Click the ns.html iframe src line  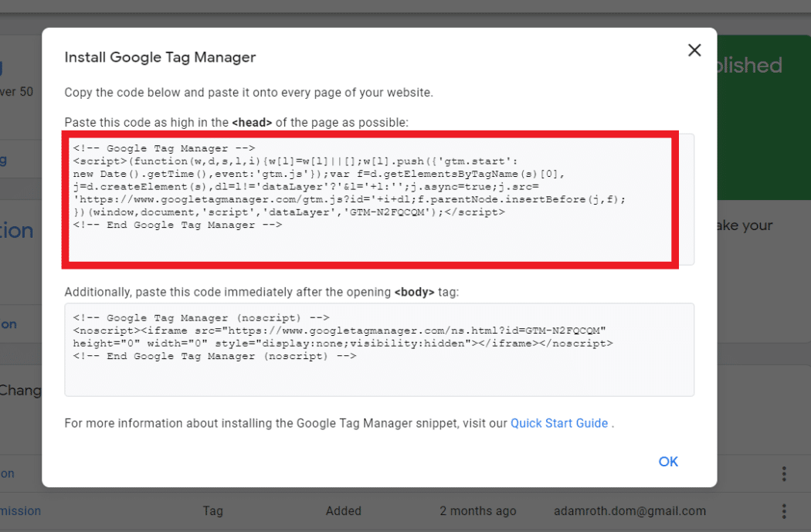click(340, 330)
